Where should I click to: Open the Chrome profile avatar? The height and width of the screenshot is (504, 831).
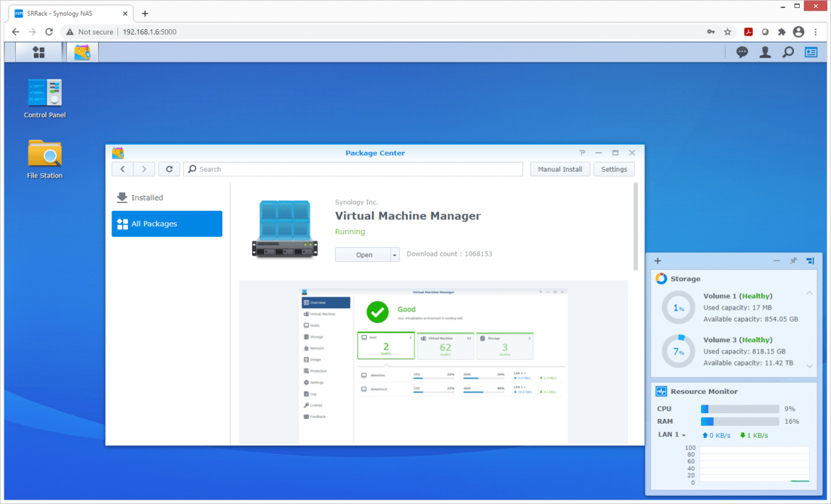[798, 32]
